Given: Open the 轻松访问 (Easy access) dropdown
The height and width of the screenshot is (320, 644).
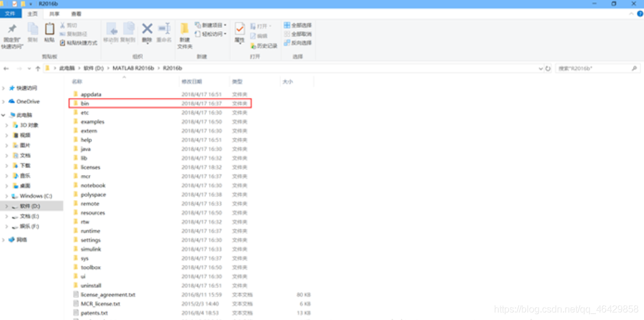Looking at the screenshot, I should click(x=211, y=34).
